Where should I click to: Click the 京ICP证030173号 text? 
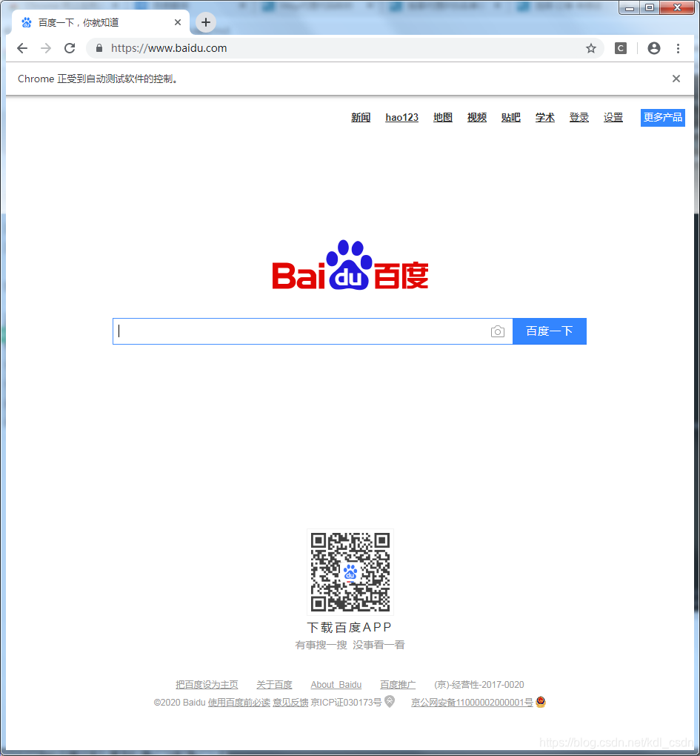347,703
